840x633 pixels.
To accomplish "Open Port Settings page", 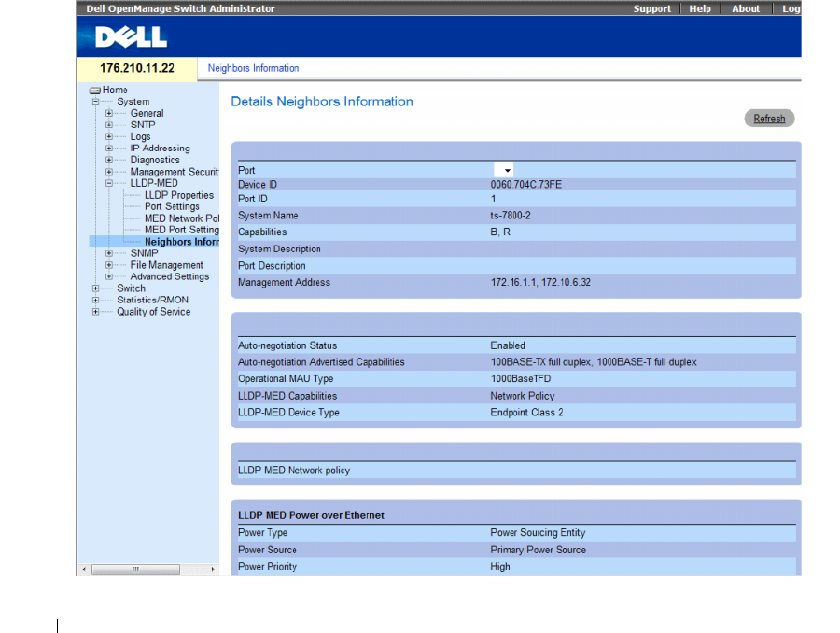I will (x=172, y=206).
